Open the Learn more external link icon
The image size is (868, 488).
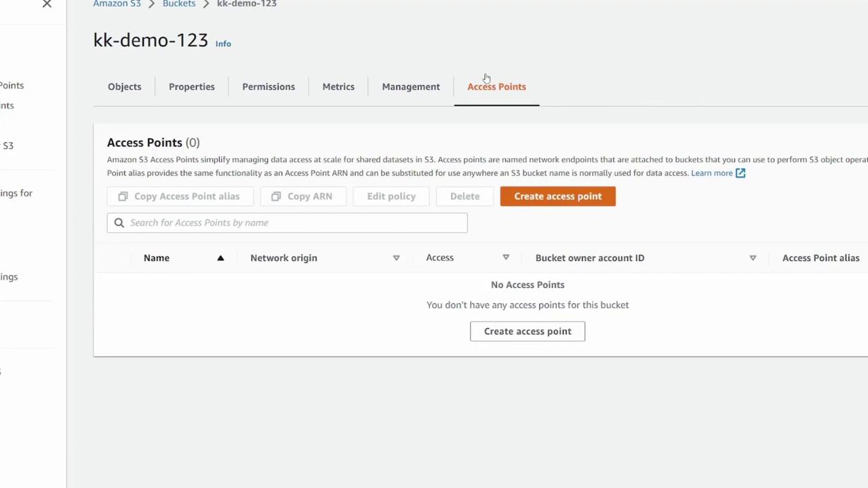741,173
